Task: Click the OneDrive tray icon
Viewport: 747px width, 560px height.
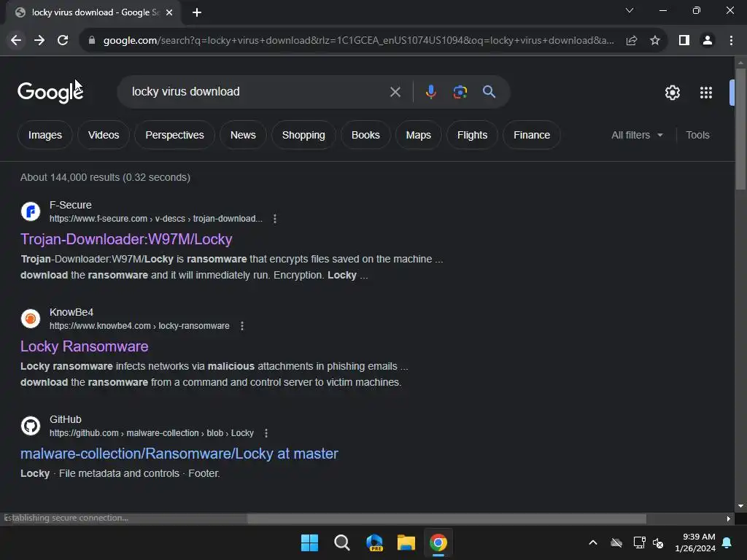Action: click(616, 542)
